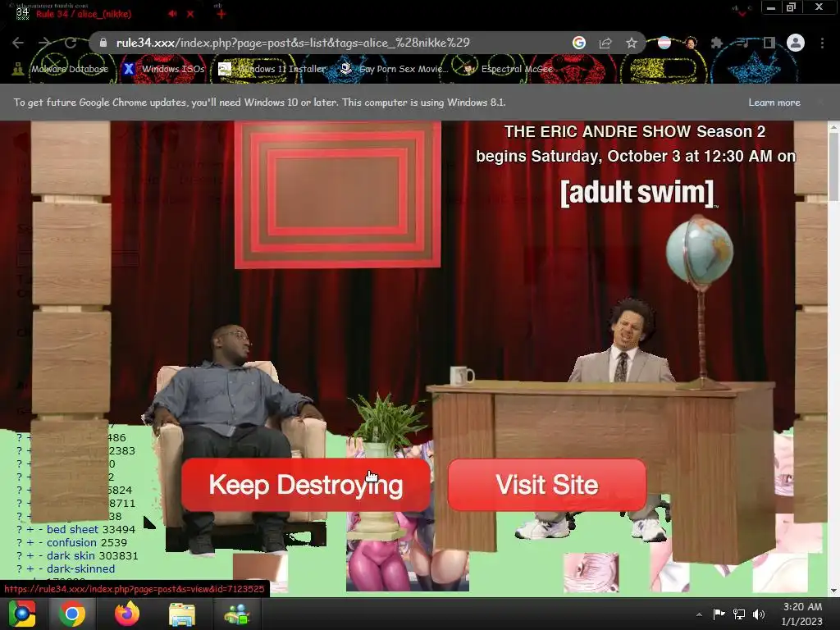Click the vertical scrollbar thumb
This screenshot has width=840, height=630.
pyautogui.click(x=833, y=168)
